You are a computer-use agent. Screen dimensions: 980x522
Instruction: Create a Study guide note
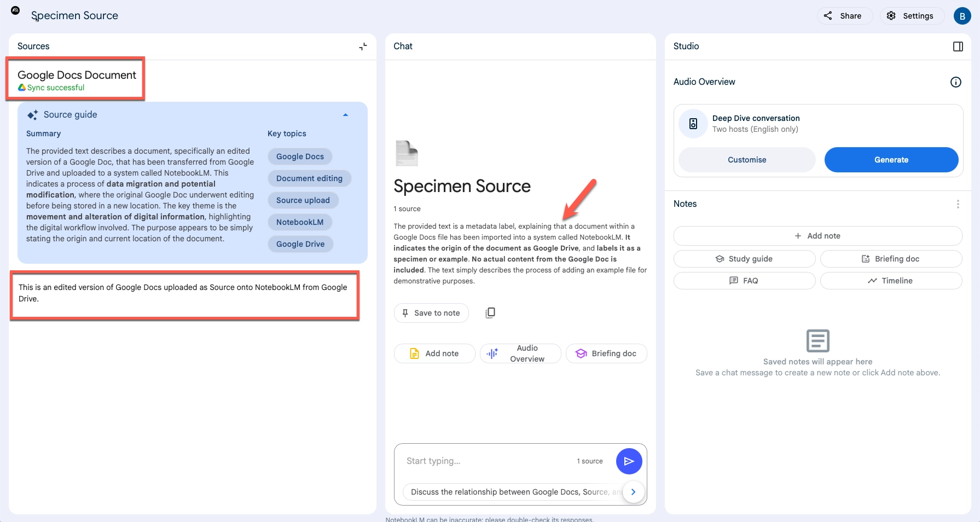(744, 259)
